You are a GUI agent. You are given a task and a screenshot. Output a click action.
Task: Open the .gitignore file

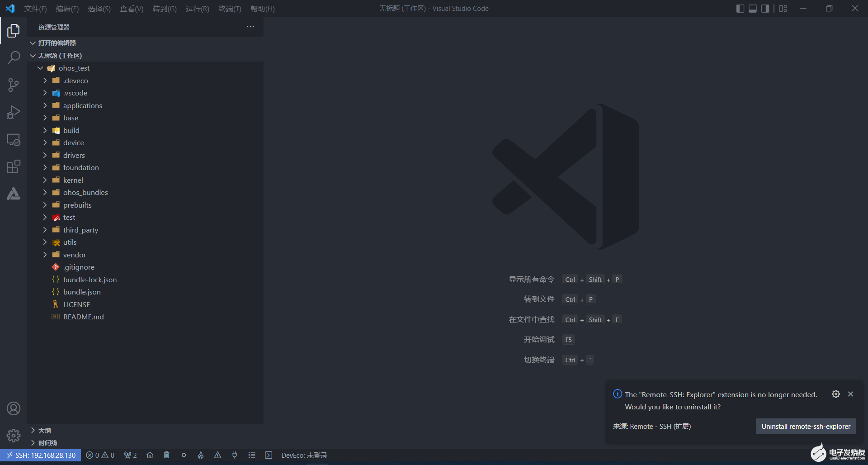tap(79, 267)
